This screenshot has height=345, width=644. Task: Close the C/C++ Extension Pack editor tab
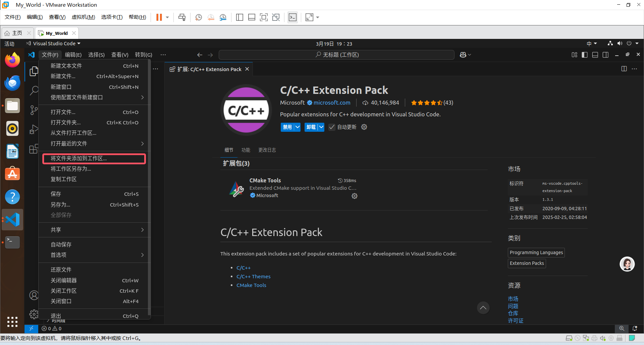pyautogui.click(x=247, y=69)
